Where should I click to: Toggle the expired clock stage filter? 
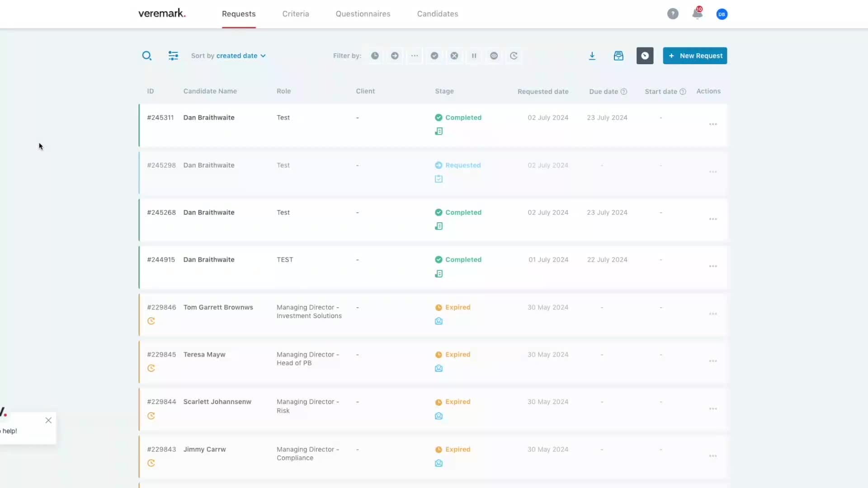[375, 56]
